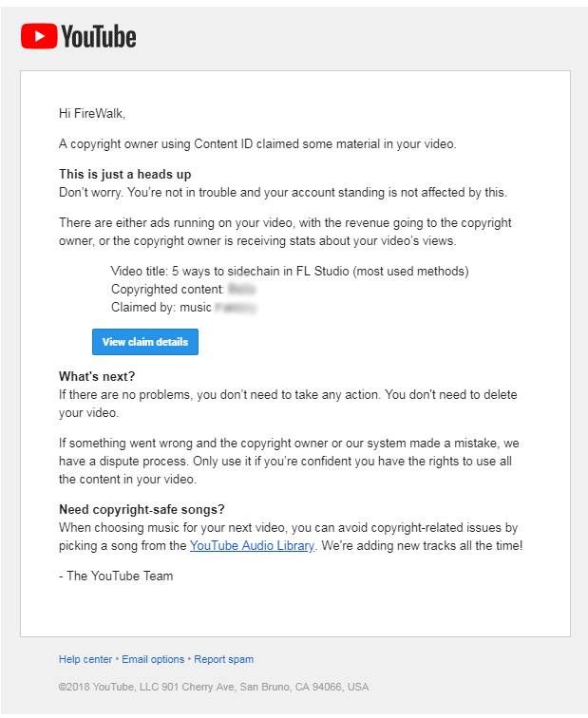Click the blurred Claimed by name
Screen dimensions: 588x718
236,308
